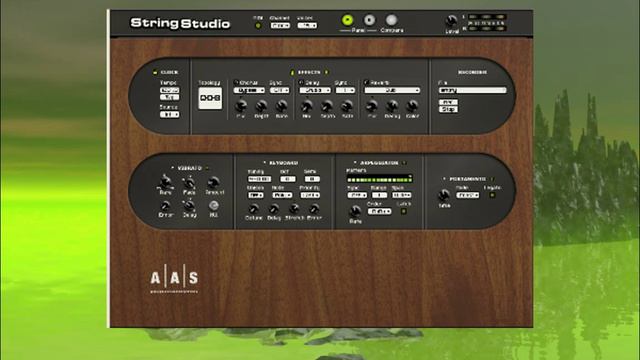The width and height of the screenshot is (640, 360).
Task: Toggle the Portamento section LED
Action: click(492, 179)
